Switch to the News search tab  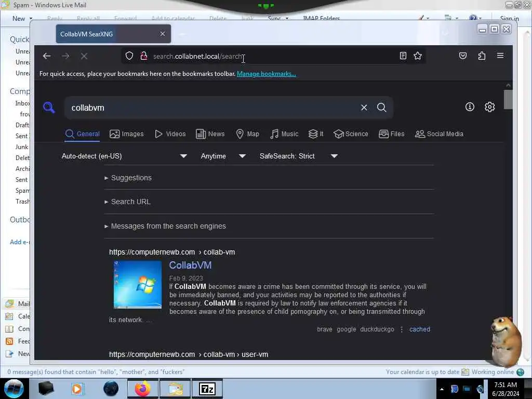coord(210,134)
